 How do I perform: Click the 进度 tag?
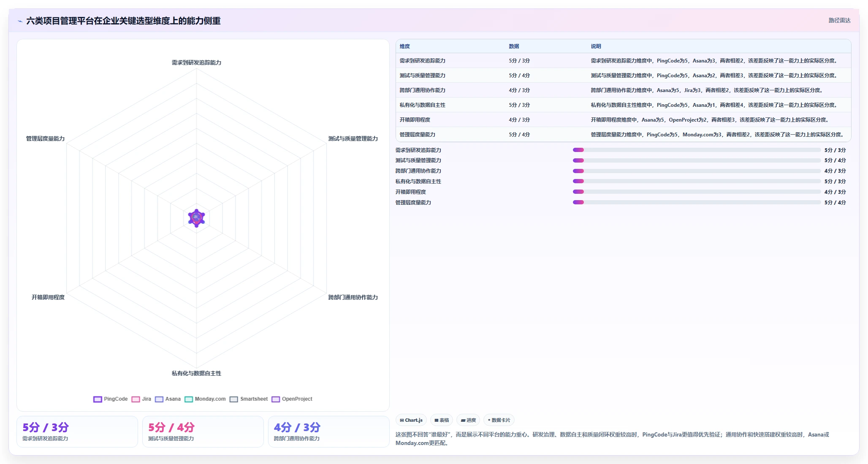468,420
